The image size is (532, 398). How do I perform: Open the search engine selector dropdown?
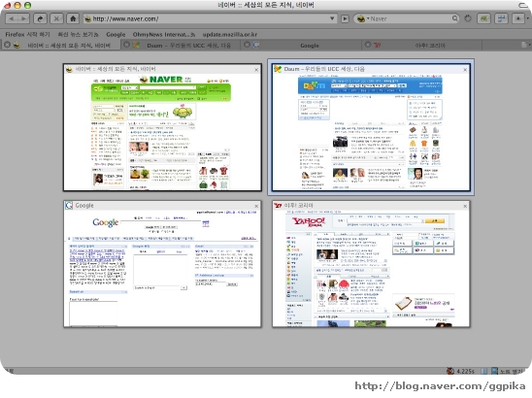(x=362, y=19)
